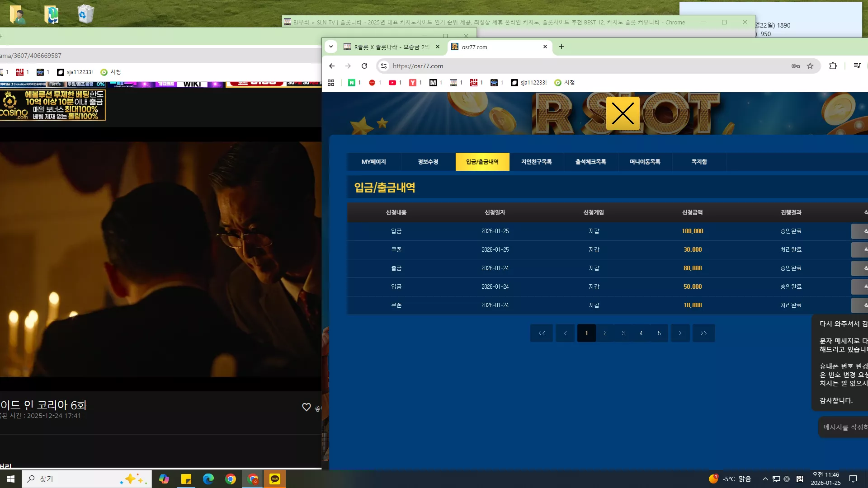Image resolution: width=868 pixels, height=488 pixels.
Task: Open the Windows Start menu
Action: click(x=11, y=479)
